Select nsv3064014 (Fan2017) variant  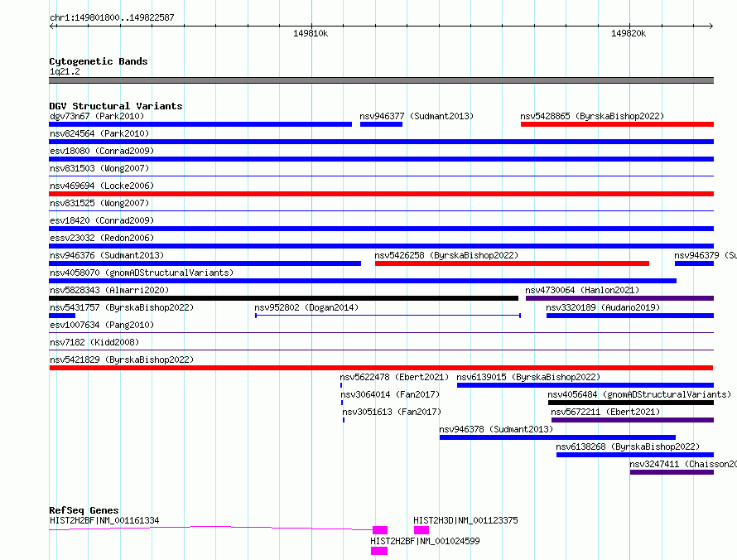pos(342,403)
